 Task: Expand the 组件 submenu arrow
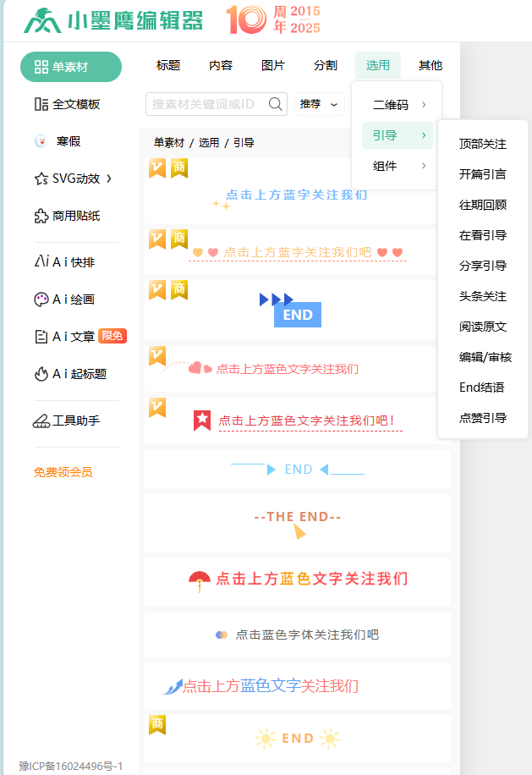click(x=424, y=166)
